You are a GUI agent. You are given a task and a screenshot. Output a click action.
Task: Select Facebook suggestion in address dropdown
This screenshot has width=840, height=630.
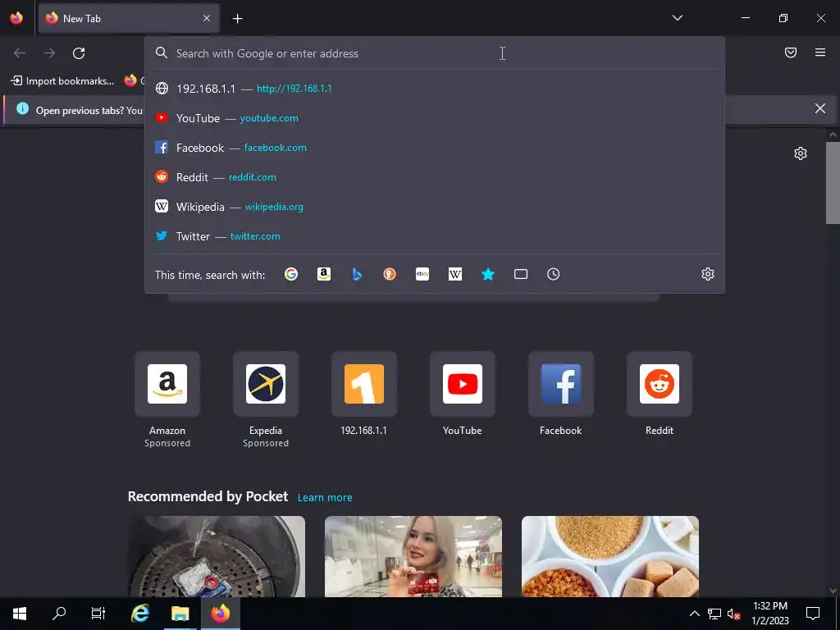(435, 148)
